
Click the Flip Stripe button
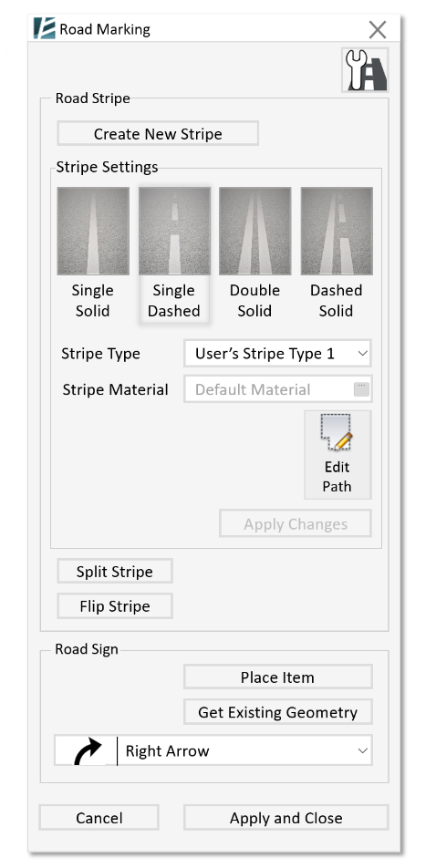coord(115,606)
